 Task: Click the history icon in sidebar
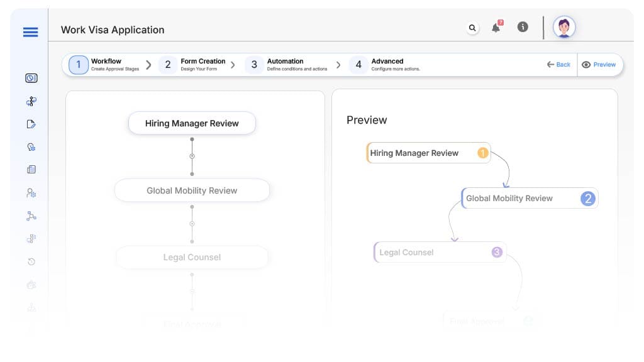(x=31, y=261)
